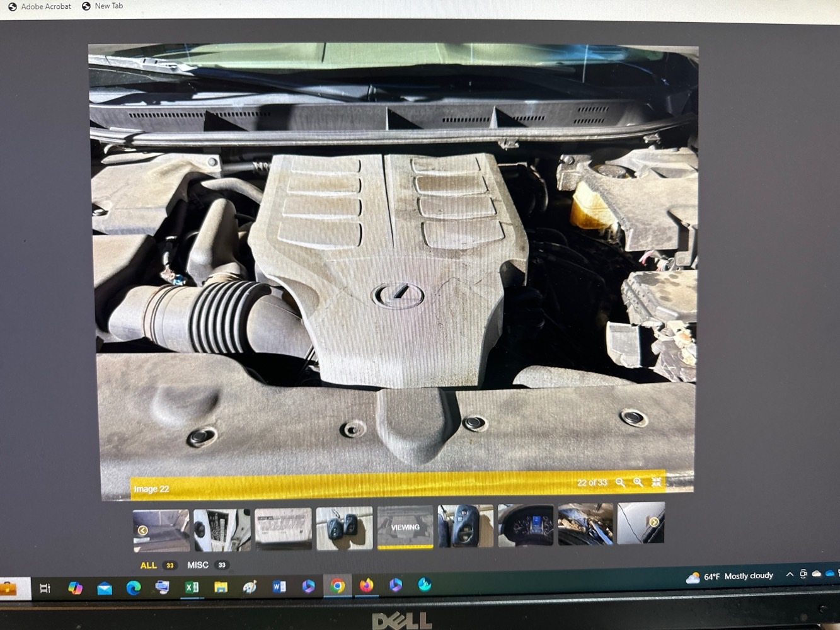
Task: Show hidden system tray icons
Action: [x=790, y=575]
